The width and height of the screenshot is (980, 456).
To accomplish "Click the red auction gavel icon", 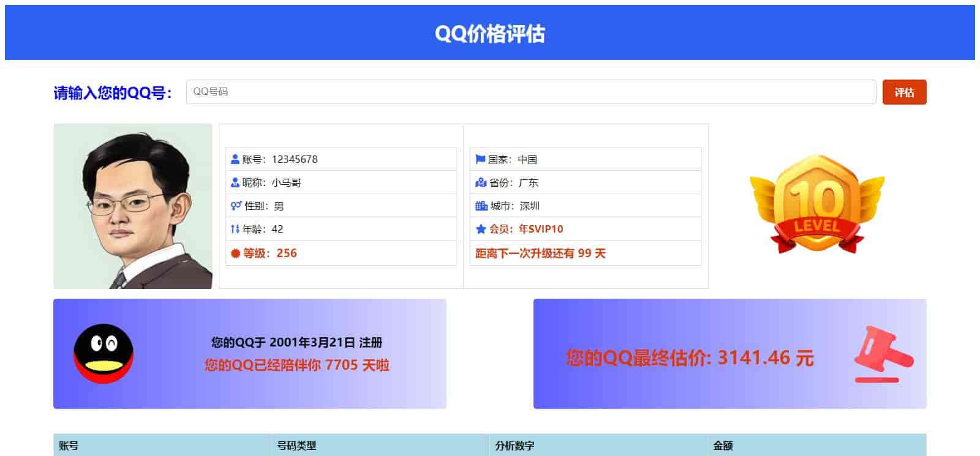I will click(x=883, y=354).
